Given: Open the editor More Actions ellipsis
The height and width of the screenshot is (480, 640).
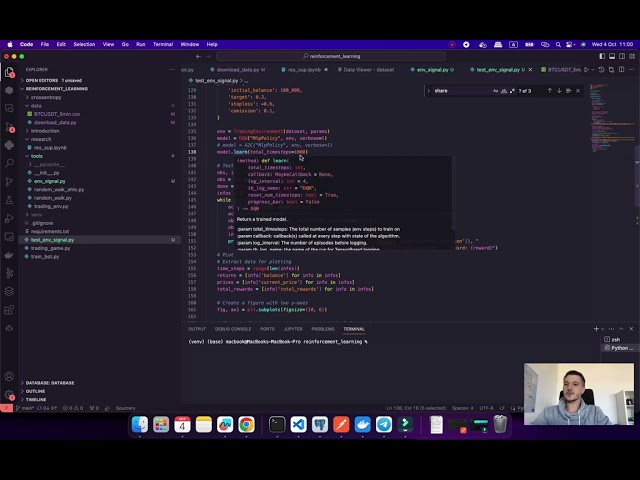Looking at the screenshot, I should coord(631,70).
